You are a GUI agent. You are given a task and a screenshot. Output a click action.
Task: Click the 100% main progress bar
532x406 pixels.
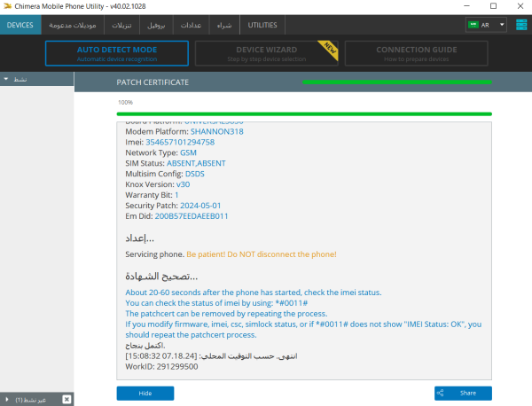(304, 114)
